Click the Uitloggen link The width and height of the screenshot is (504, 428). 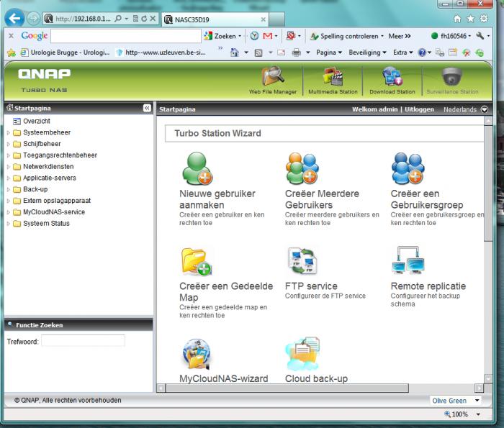pyautogui.click(x=419, y=109)
